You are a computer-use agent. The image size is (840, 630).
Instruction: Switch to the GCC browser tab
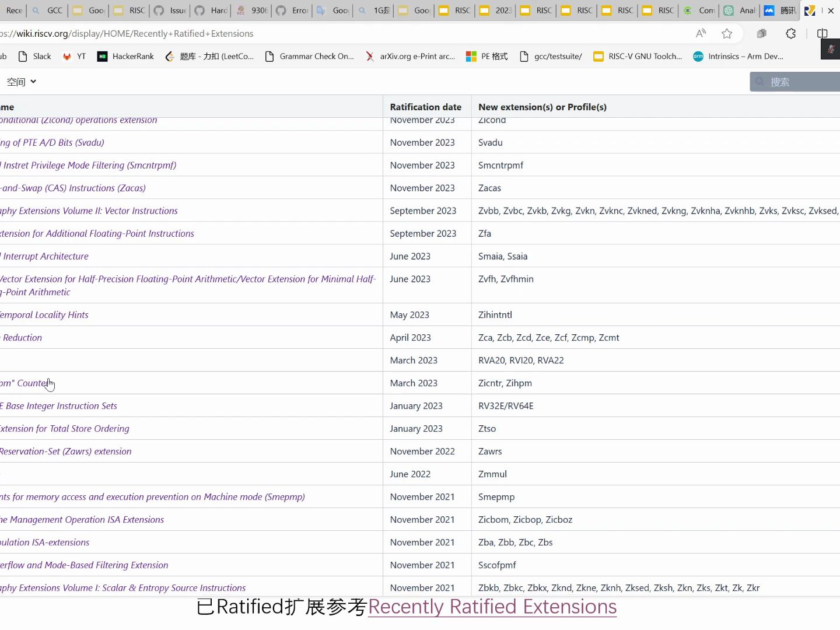(47, 10)
